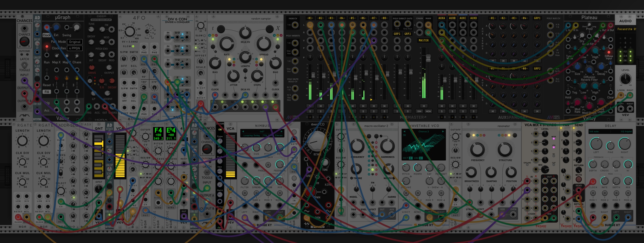Click the µGraph Fill button
This screenshot has width=644, height=243.
coord(47,92)
